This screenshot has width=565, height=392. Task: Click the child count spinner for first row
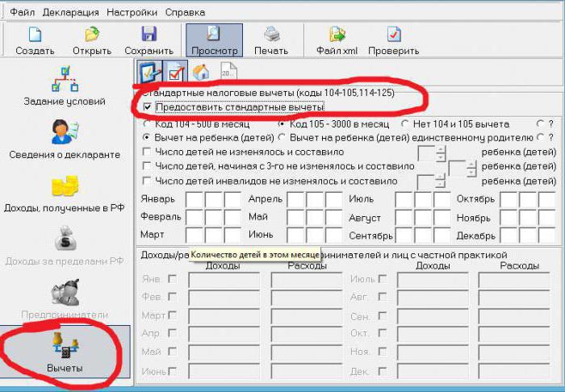tap(441, 152)
